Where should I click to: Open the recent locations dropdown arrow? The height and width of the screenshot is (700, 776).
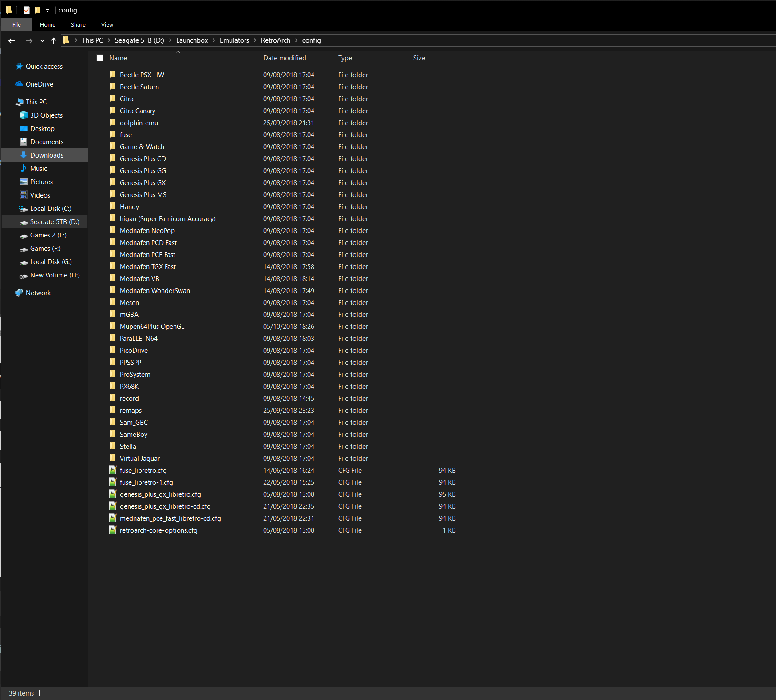pyautogui.click(x=42, y=41)
